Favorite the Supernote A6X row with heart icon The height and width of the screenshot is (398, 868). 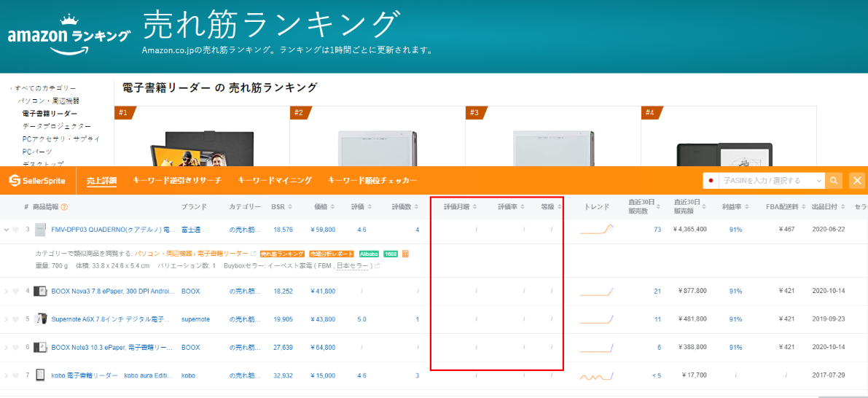tap(16, 319)
